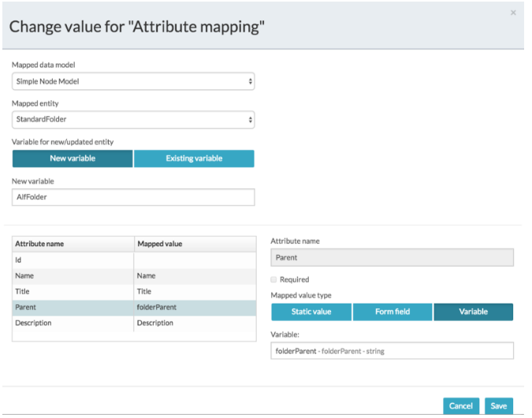Image resolution: width=532 pixels, height=418 pixels.
Task: Click the Save button
Action: [499, 406]
